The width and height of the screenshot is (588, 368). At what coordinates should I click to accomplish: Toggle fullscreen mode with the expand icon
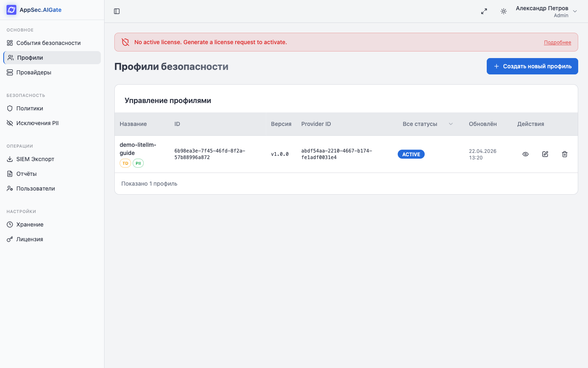pos(484,11)
